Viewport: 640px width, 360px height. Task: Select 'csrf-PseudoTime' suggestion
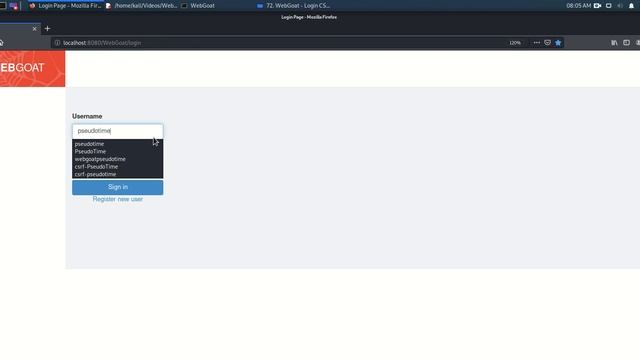118,167
